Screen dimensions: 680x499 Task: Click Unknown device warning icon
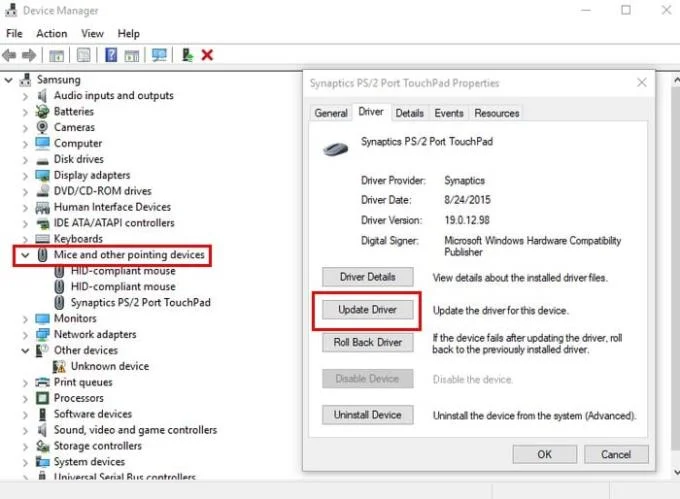(x=59, y=366)
